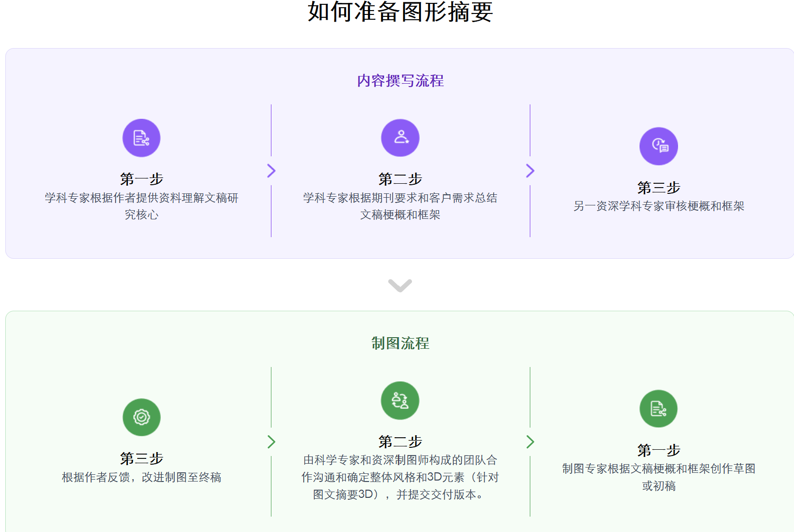Click the 另一资深学科专家审核梗概和框架 text

[658, 206]
